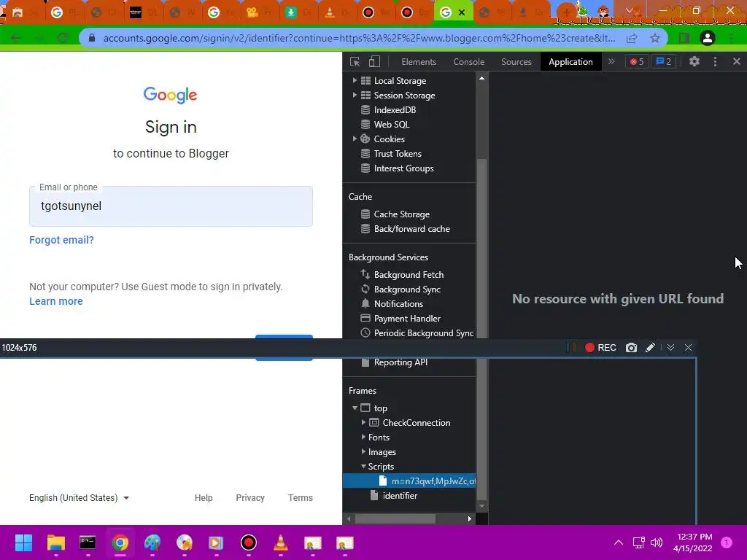747x560 pixels.
Task: Select Background Sync service
Action: [407, 289]
